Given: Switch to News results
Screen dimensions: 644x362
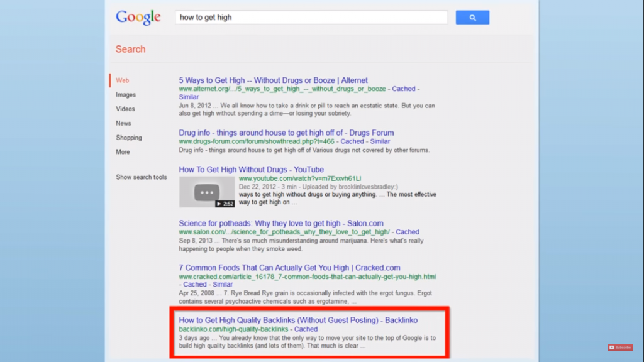Looking at the screenshot, I should pyautogui.click(x=123, y=124).
